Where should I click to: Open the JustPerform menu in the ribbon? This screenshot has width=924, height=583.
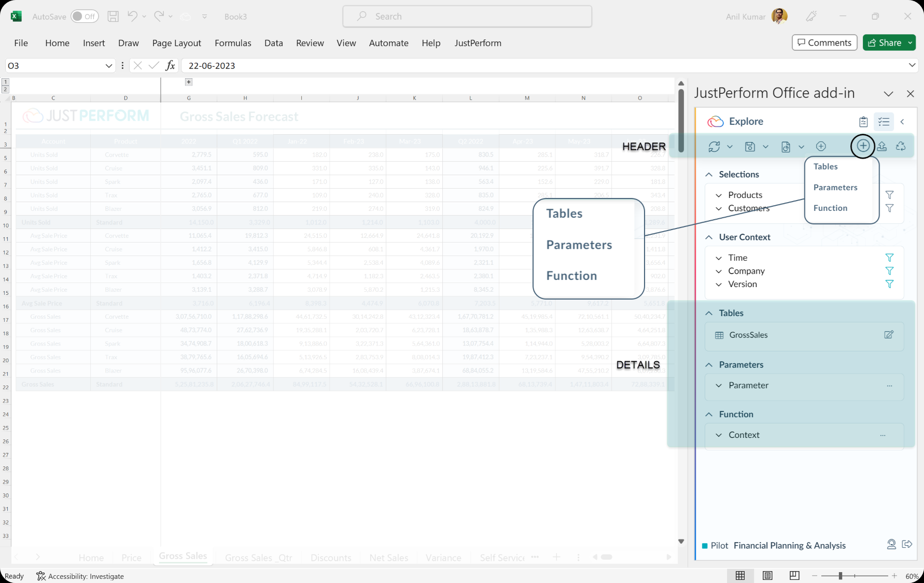click(478, 43)
